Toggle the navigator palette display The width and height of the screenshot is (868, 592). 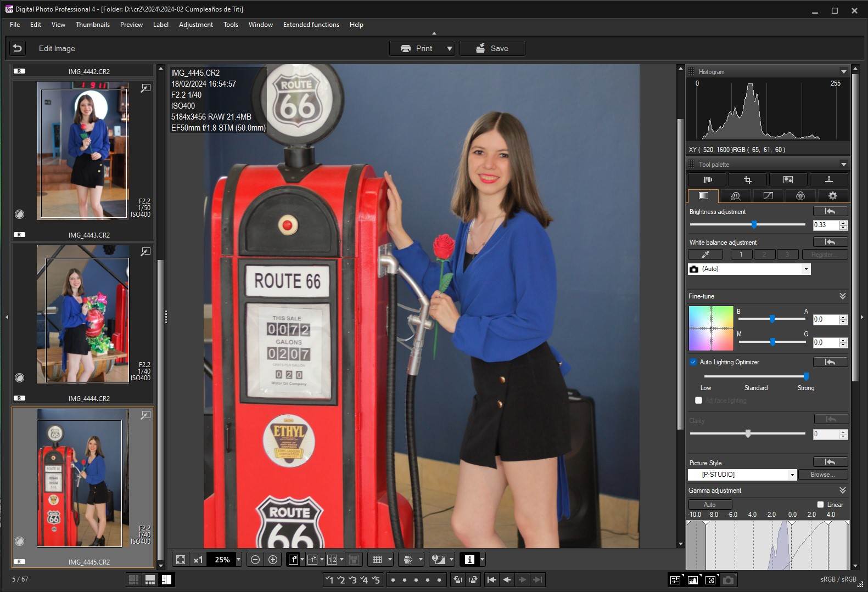click(x=710, y=579)
